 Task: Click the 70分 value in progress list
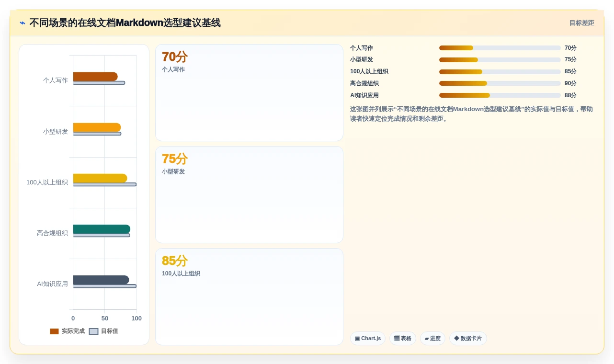[x=570, y=48]
